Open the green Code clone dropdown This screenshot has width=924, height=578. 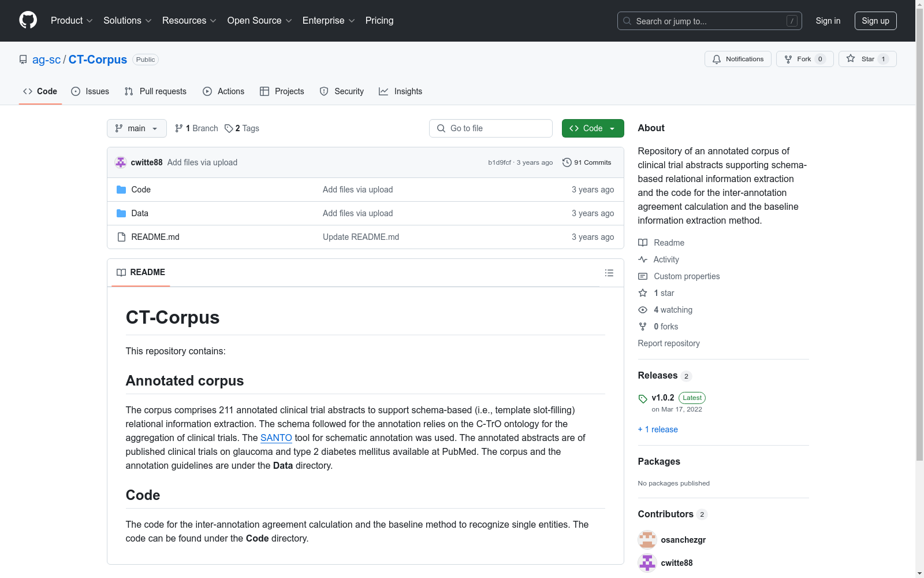[x=593, y=128]
